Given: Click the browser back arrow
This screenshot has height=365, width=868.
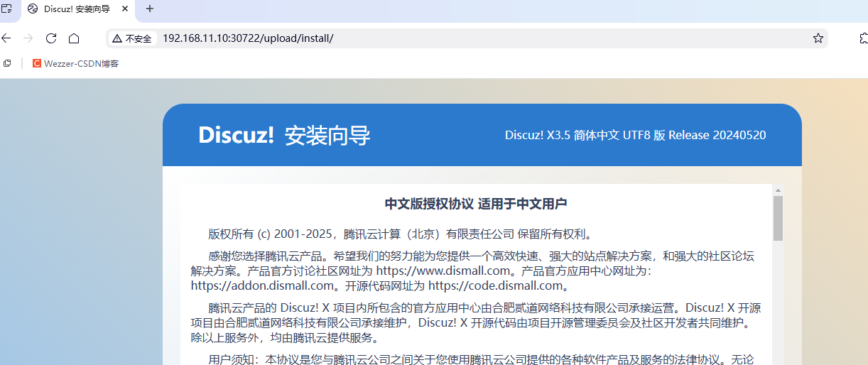Looking at the screenshot, I should pos(6,38).
